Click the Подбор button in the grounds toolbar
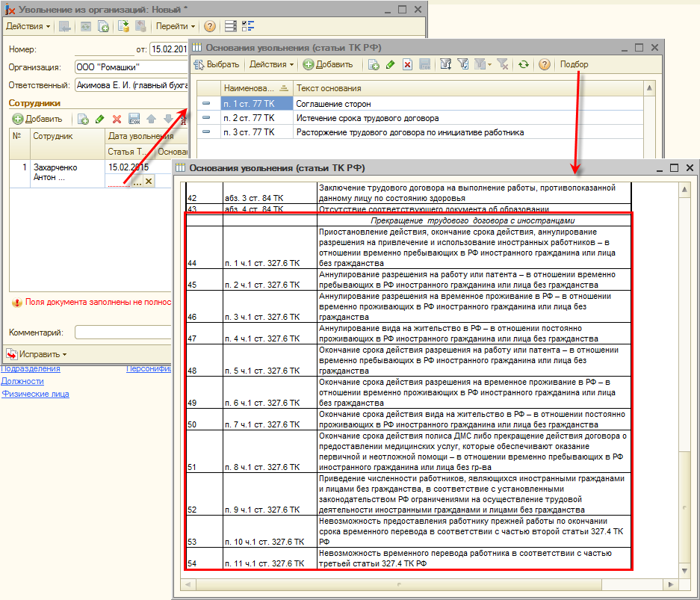Screen dimensions: 700x600 pos(574,65)
